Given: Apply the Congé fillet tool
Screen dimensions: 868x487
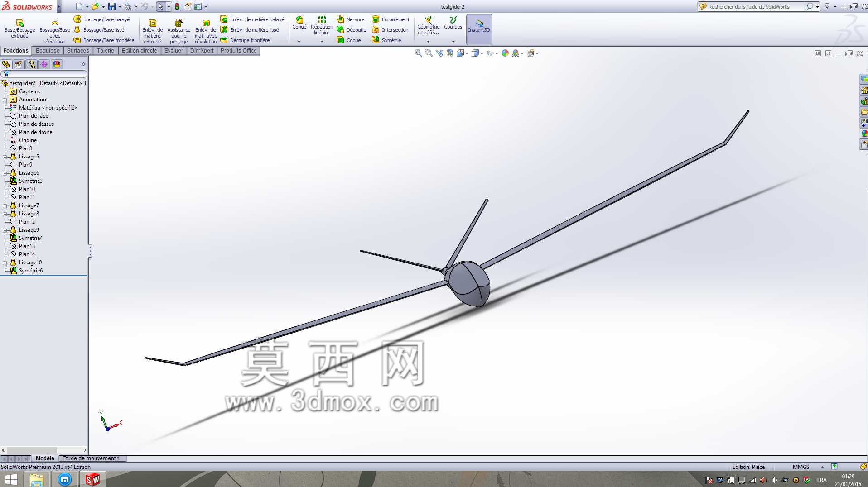Looking at the screenshot, I should pos(299,23).
